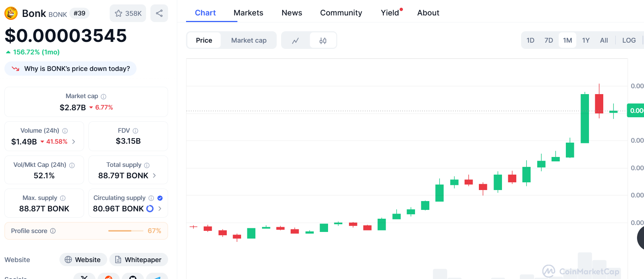Click the Bonk coin logo icon
The height and width of the screenshot is (279, 644).
click(x=11, y=13)
